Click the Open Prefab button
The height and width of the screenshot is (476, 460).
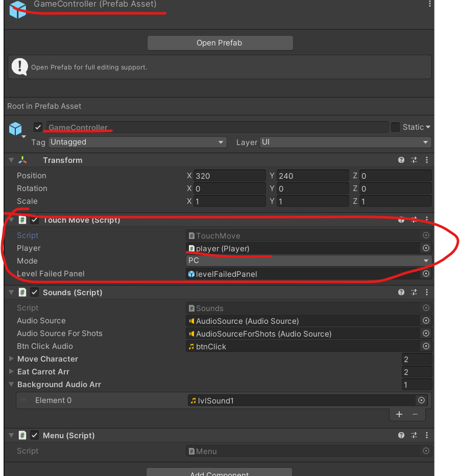[x=220, y=43]
